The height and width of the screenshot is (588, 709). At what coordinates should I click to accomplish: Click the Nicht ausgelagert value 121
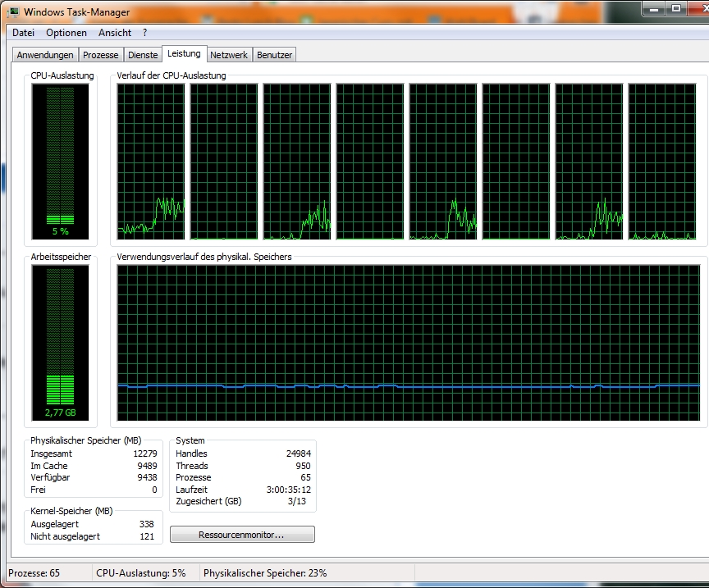coord(147,536)
